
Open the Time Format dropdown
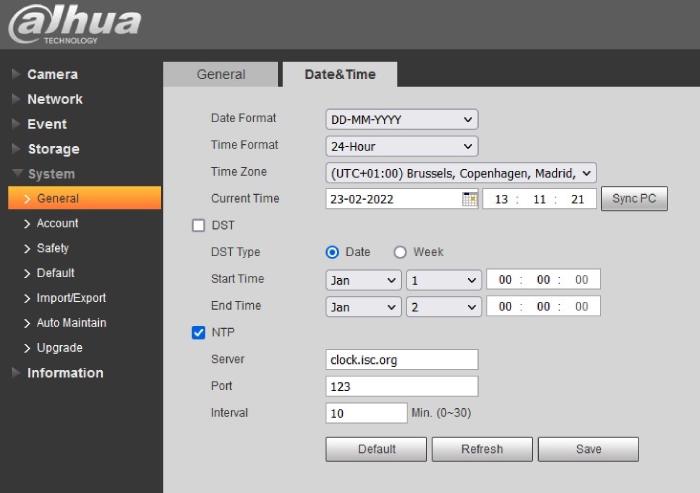tap(402, 146)
